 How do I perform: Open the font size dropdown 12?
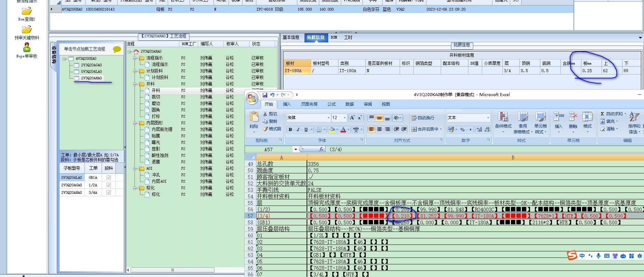(345, 118)
